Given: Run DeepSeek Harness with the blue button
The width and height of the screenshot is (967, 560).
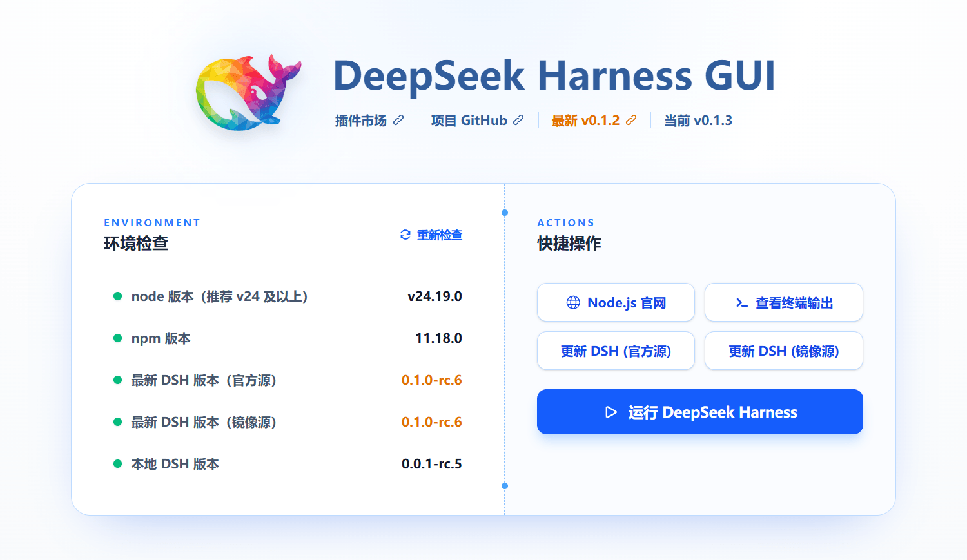Looking at the screenshot, I should click(x=700, y=412).
